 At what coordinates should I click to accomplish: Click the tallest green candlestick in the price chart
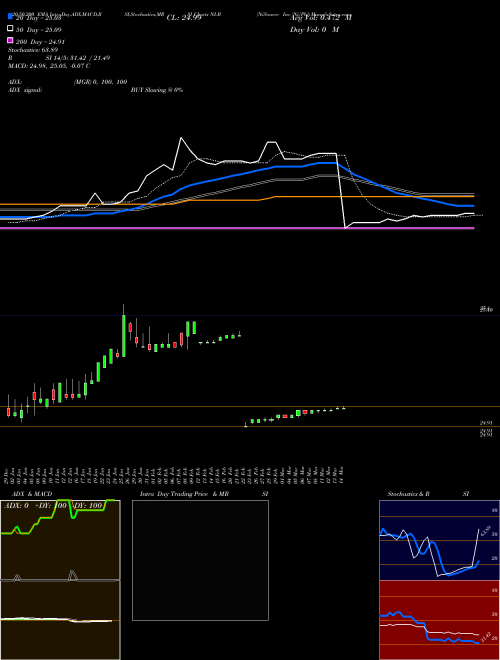click(x=124, y=335)
